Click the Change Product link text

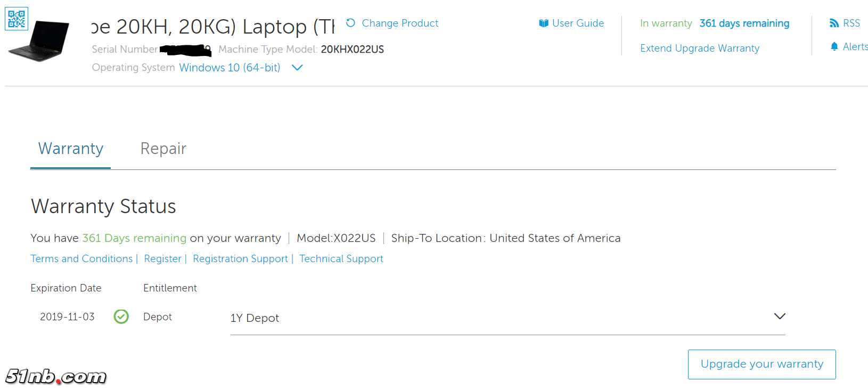point(400,23)
